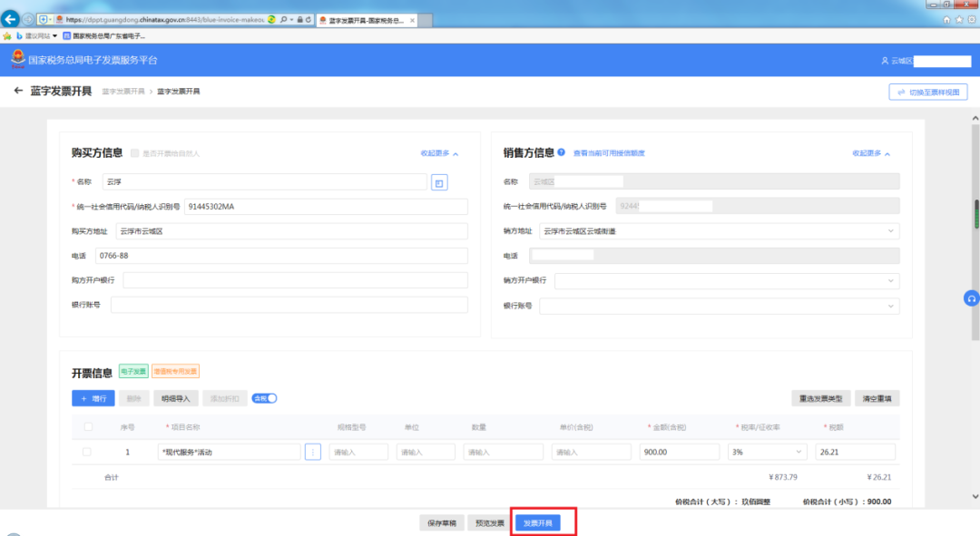
Task: Click first 蓝字发票开具 breadcrumb link
Action: click(x=123, y=92)
